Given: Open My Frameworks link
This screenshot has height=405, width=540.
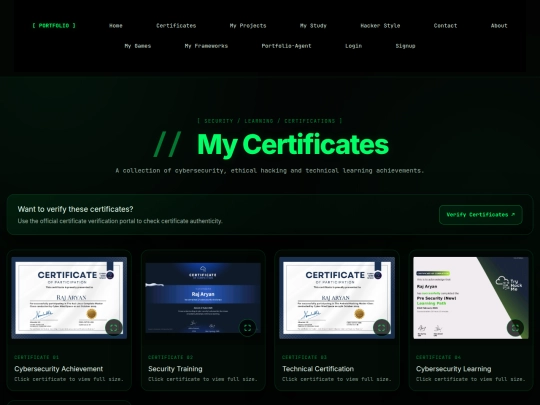Looking at the screenshot, I should coord(206,46).
